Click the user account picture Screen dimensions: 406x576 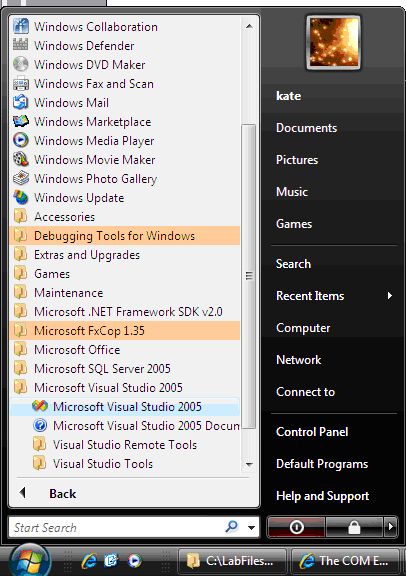(x=333, y=43)
